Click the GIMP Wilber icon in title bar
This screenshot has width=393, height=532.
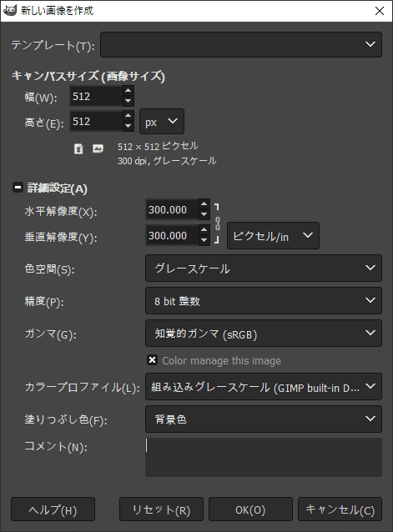coord(9,11)
